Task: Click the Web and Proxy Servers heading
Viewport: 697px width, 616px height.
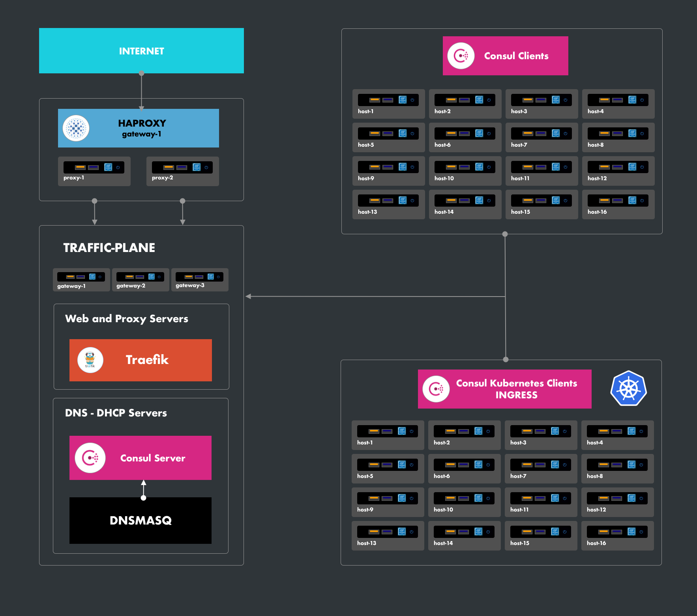Action: pyautogui.click(x=126, y=319)
